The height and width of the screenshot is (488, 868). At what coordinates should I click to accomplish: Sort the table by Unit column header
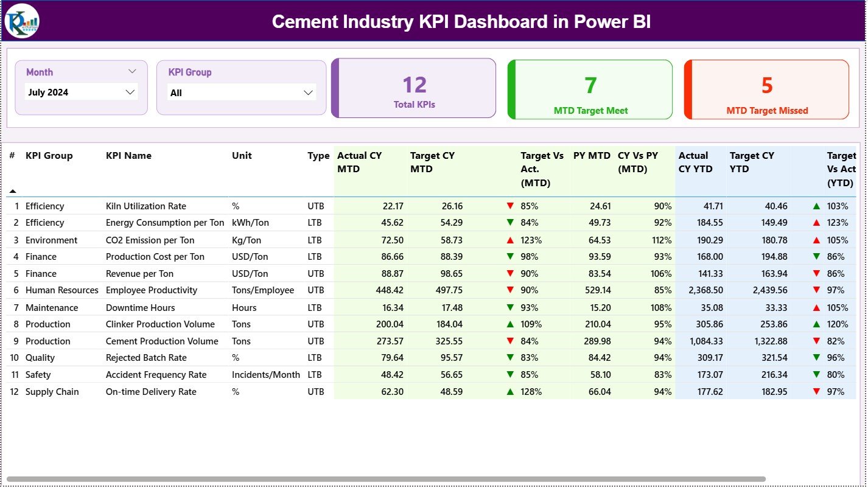242,156
